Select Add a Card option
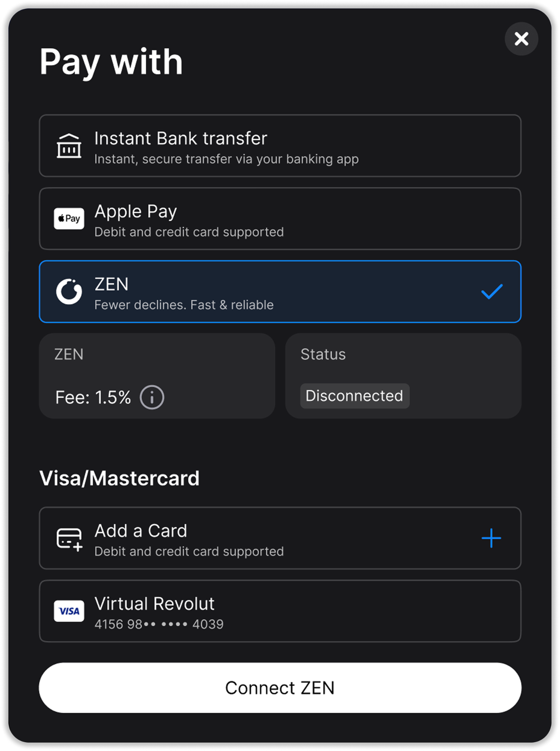 pyautogui.click(x=280, y=538)
